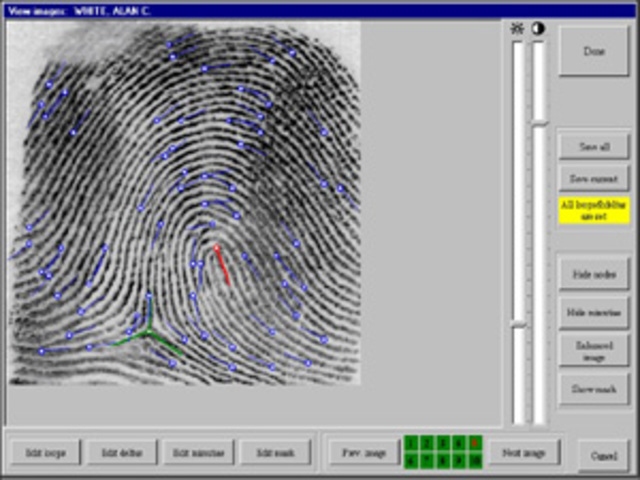Select image number 6 in the green grid

coord(411,461)
